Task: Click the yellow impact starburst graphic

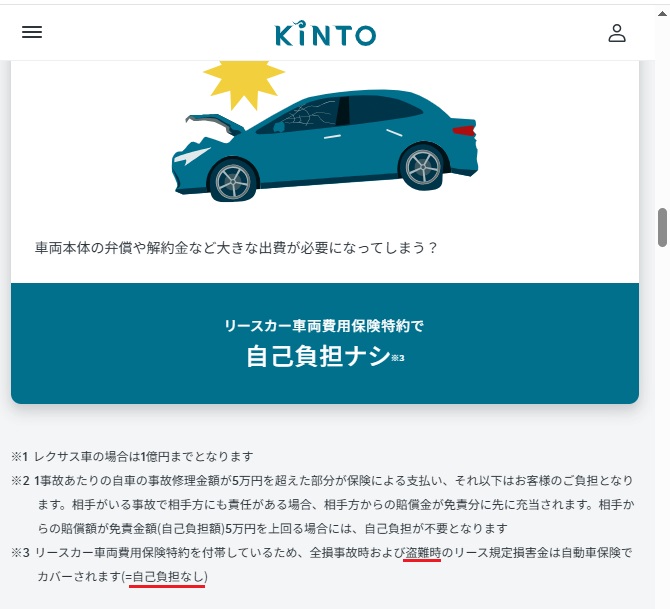Action: coord(244,83)
